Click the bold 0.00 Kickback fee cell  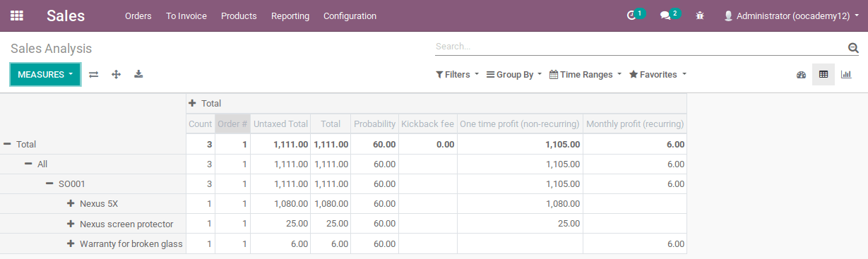coord(428,144)
